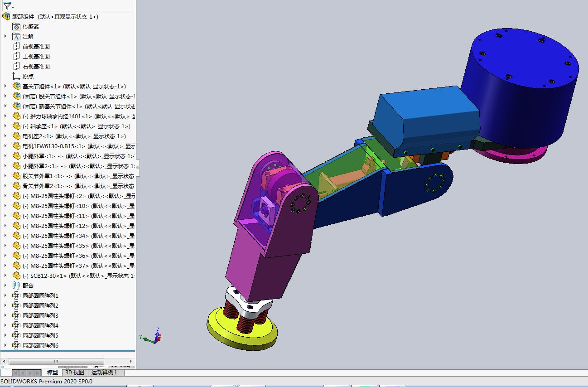Click the filter funnel icon above the tree
Screen dimensions: 588x387
pyautogui.click(x=6, y=5)
